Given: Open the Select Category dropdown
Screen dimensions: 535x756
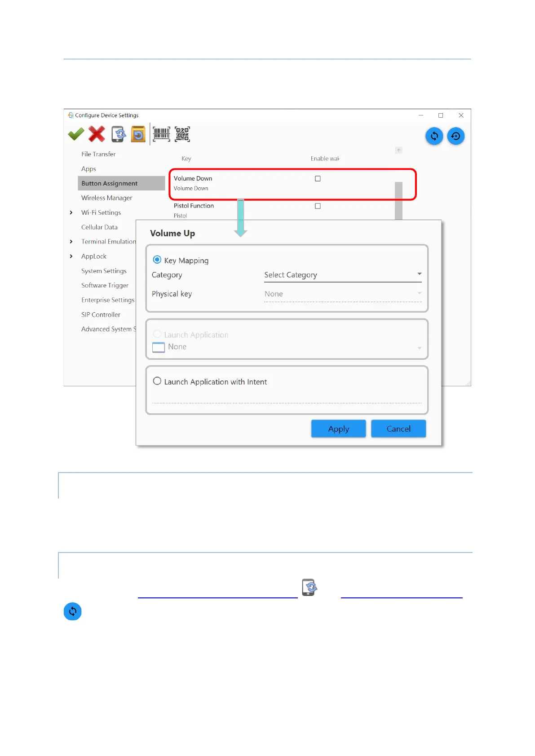Looking at the screenshot, I should [343, 275].
